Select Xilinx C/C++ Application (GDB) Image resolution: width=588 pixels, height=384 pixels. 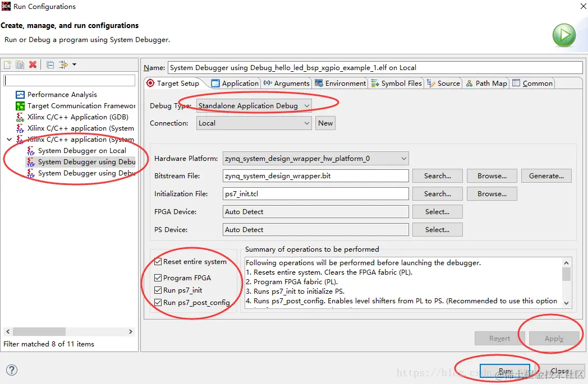72,117
